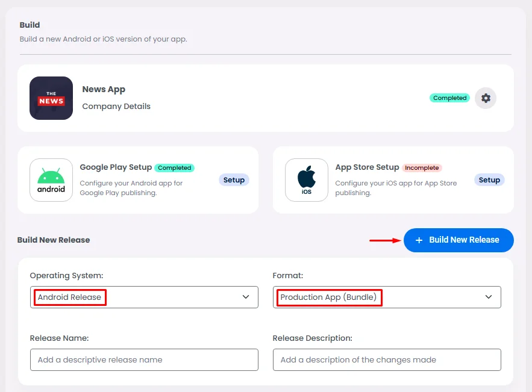
Task: Click plus icon on Build New Release button
Action: pyautogui.click(x=419, y=240)
